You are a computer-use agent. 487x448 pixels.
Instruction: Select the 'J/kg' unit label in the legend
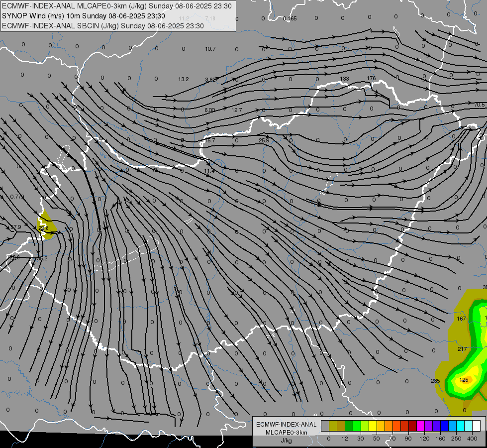point(286,440)
